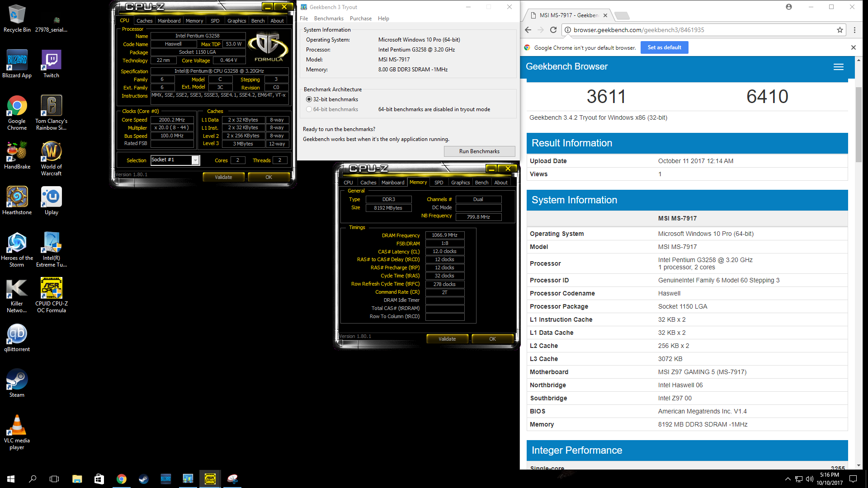Open Geekbench Purchase menu
868x488 pixels.
[360, 19]
